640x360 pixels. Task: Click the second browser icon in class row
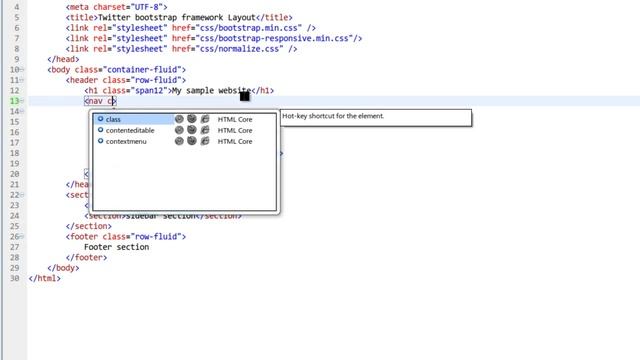tap(192, 119)
